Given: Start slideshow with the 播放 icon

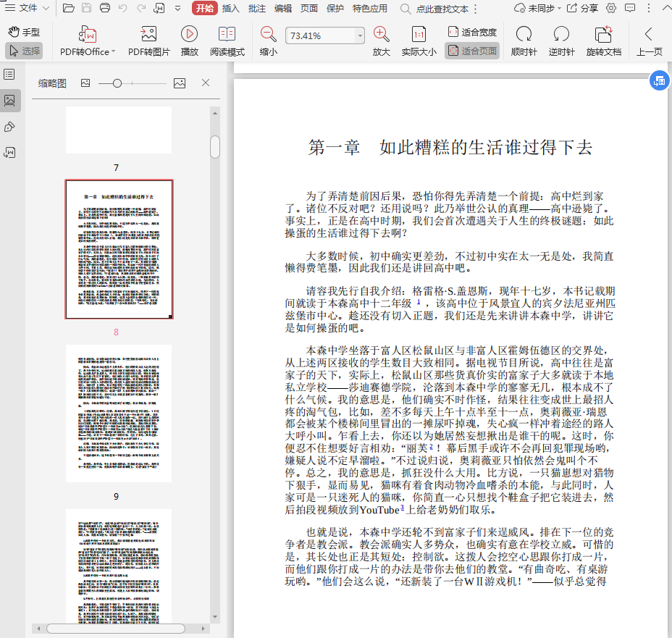Looking at the screenshot, I should (x=190, y=35).
